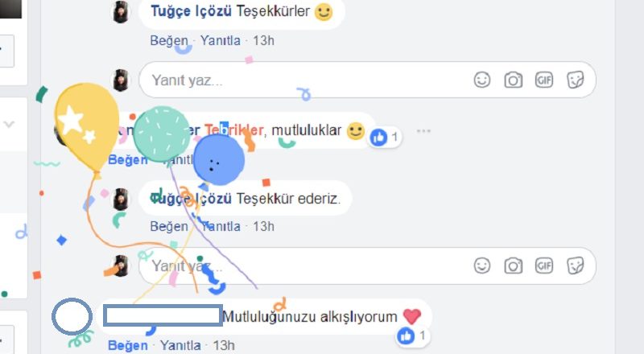
Task: Open emoji picker in first reply box
Action: point(481,80)
